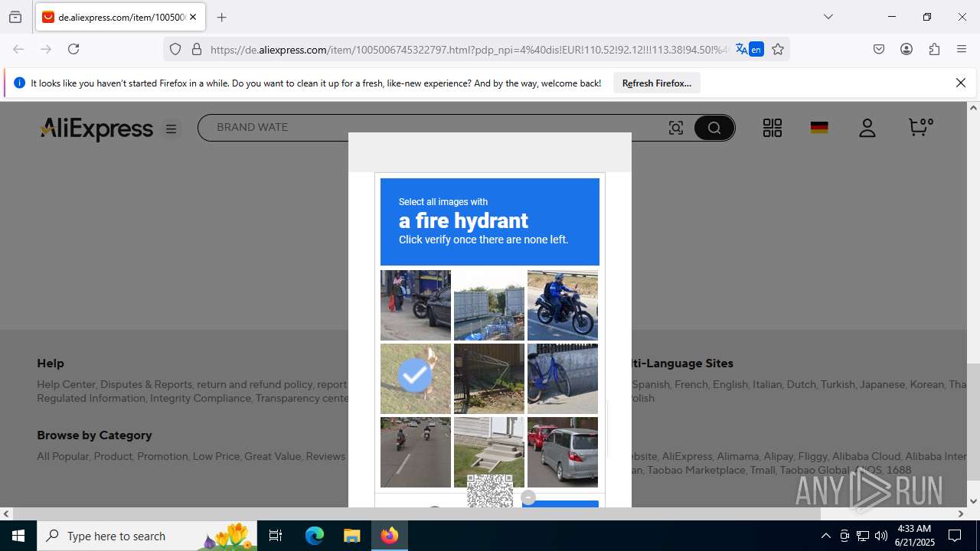This screenshot has width=980, height=551.
Task: Dismiss the Firefox notification bar
Action: click(961, 83)
